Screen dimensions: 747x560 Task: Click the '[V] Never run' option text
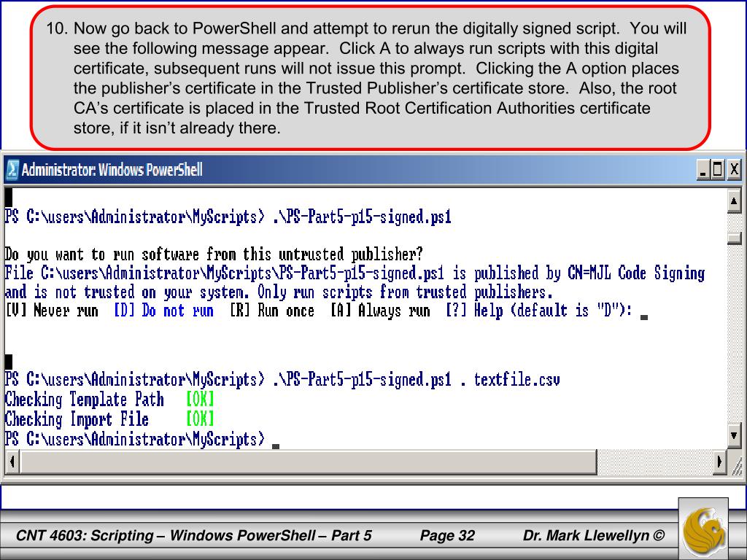point(52,311)
